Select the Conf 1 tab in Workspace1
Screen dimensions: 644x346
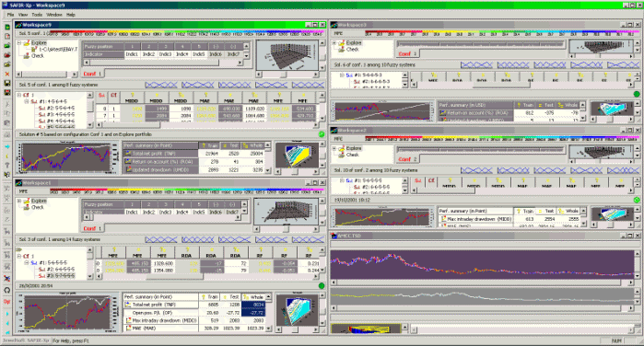click(x=93, y=228)
